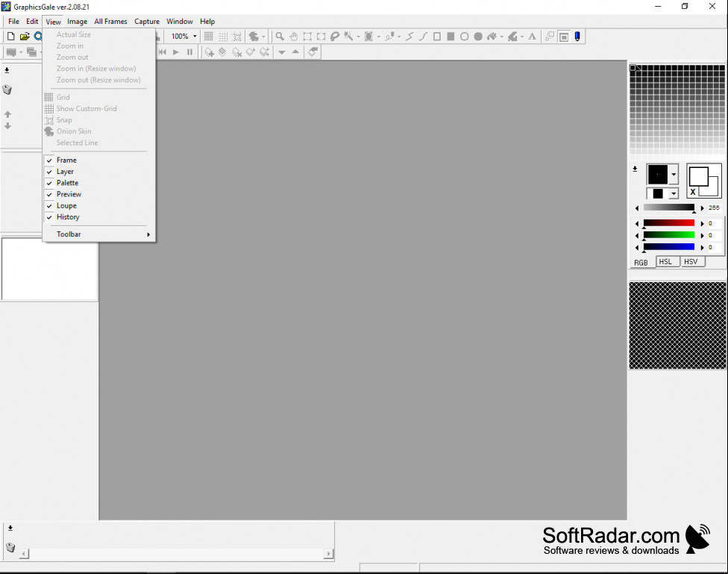
Task: Click the Rewind to first frame button
Action: (x=162, y=52)
